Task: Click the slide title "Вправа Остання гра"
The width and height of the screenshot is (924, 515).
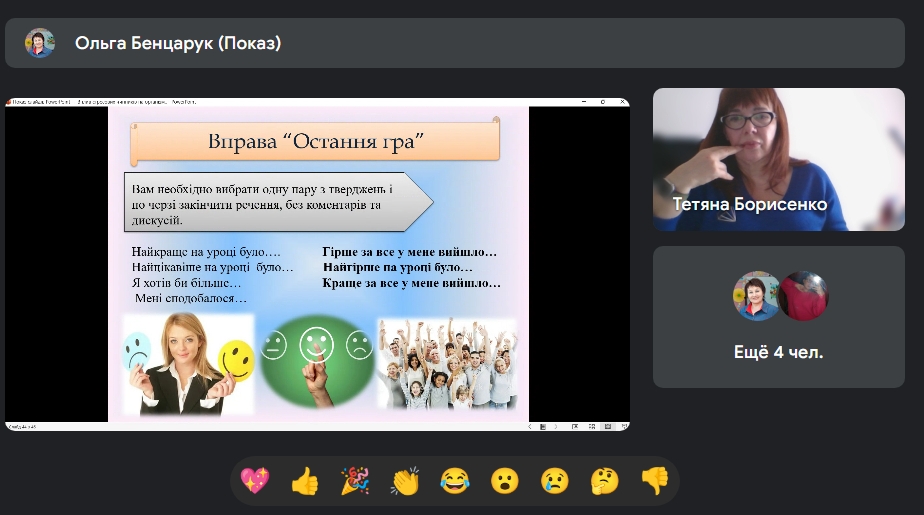Action: click(x=315, y=141)
